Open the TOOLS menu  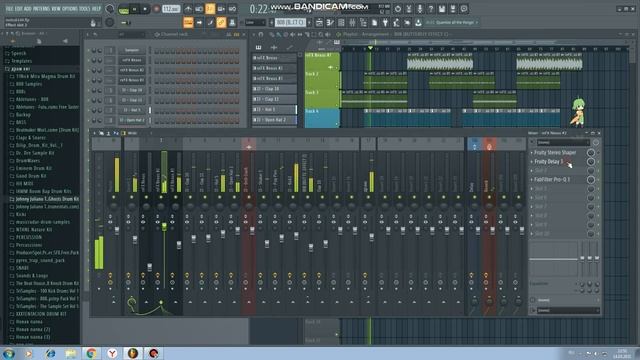[x=86, y=8]
